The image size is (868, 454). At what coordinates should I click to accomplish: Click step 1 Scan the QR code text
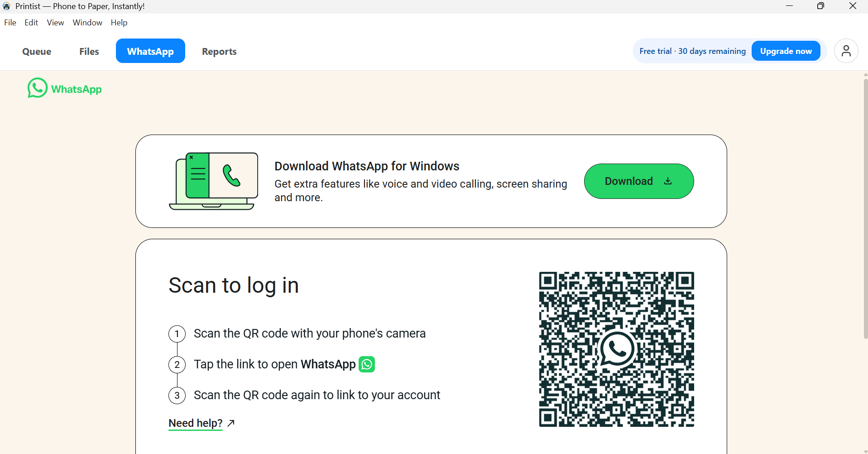310,333
